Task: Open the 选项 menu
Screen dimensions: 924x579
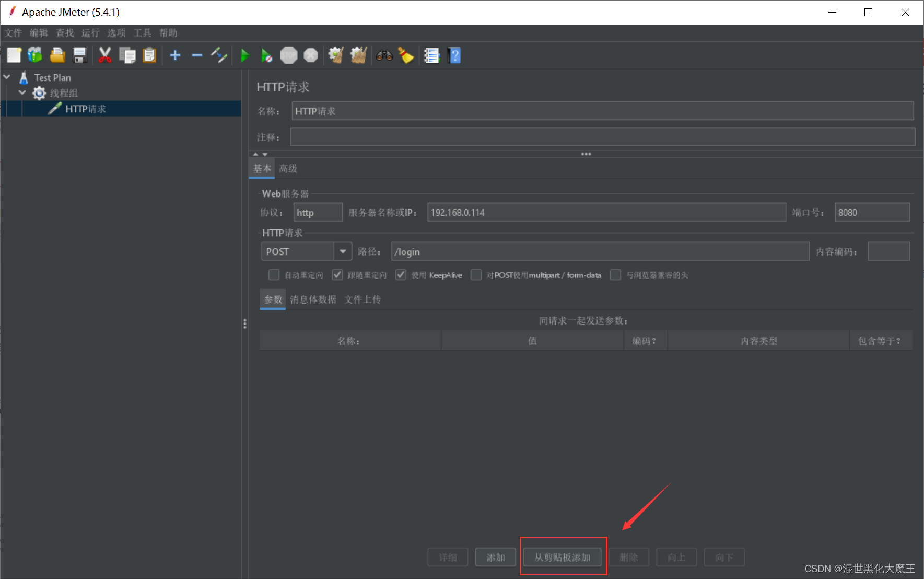Action: click(x=116, y=33)
